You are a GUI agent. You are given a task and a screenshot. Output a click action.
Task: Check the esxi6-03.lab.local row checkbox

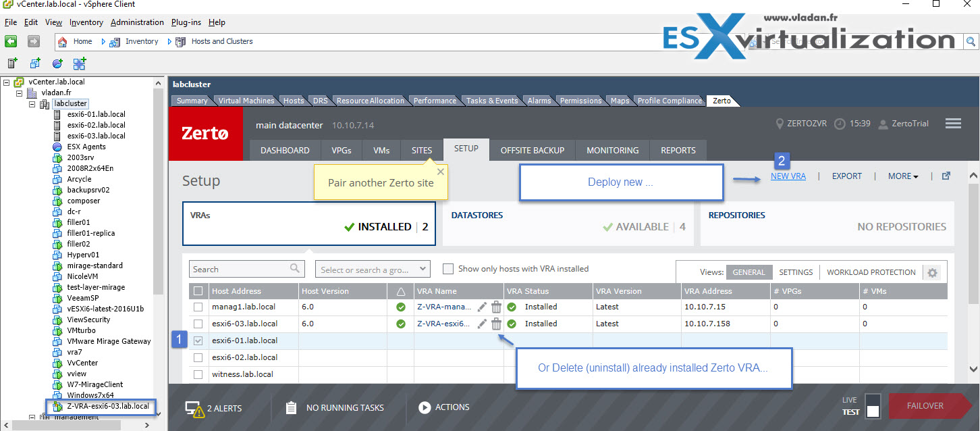(x=198, y=324)
